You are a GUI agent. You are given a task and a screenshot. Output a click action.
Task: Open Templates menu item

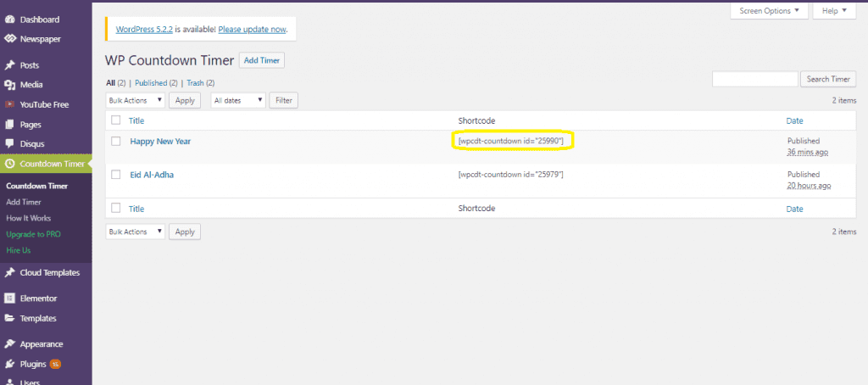point(38,319)
